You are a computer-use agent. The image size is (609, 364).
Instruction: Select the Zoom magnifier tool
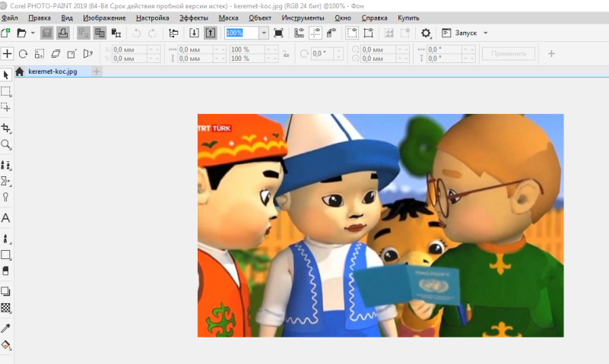pos(6,144)
